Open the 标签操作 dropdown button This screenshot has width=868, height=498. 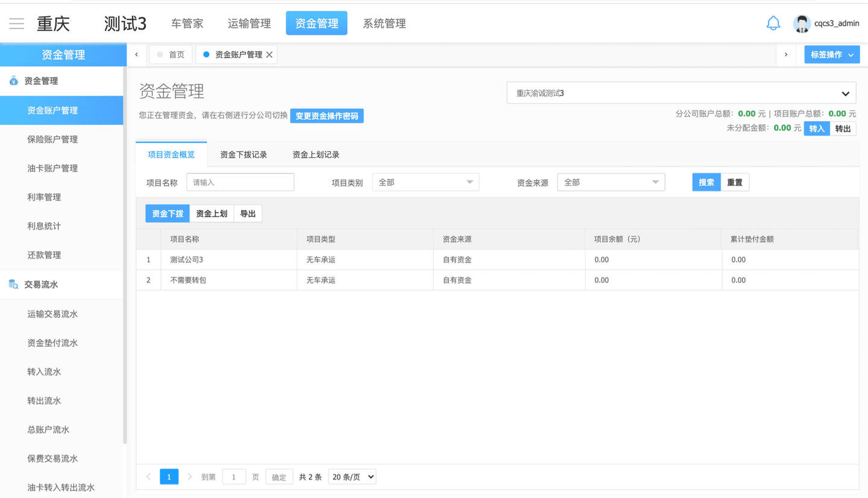832,55
